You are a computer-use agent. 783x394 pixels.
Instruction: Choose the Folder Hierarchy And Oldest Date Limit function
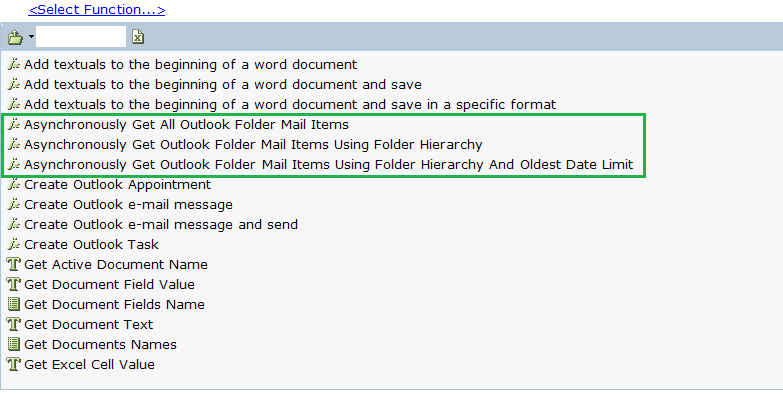329,165
